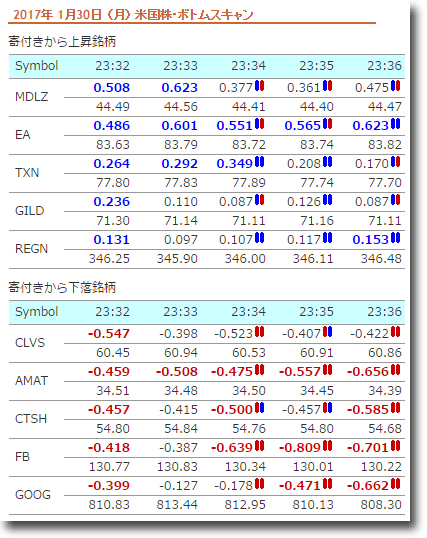Select the GOOG symbol in falling table
Viewport: 427px width, 538px height.
click(33, 495)
